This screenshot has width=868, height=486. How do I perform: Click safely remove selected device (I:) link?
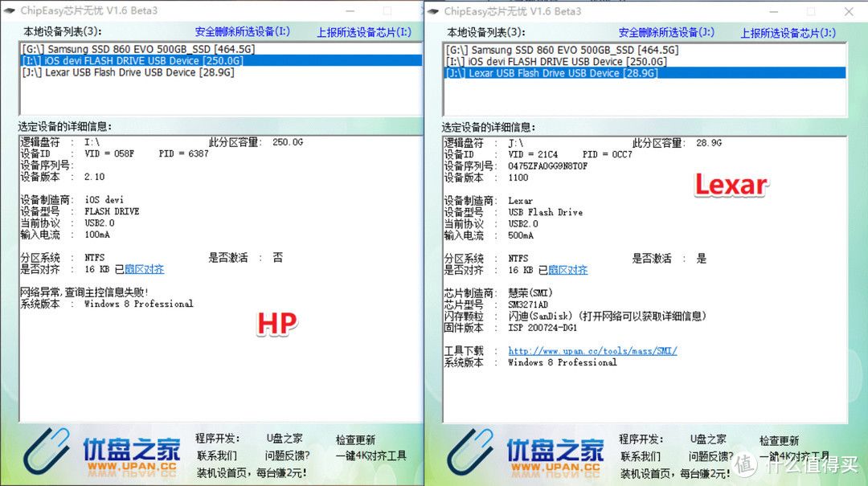(242, 31)
